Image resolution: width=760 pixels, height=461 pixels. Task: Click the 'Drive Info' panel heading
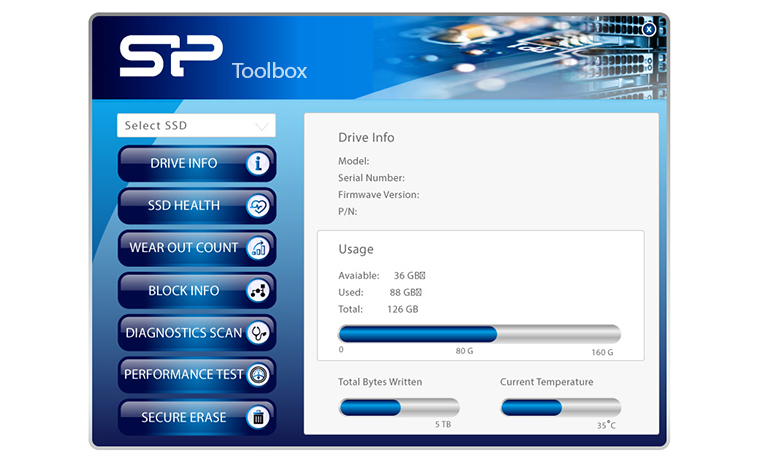click(366, 138)
